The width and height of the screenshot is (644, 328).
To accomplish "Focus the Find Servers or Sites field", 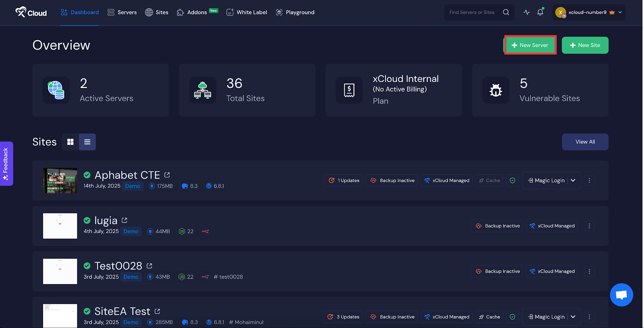I will (x=473, y=12).
